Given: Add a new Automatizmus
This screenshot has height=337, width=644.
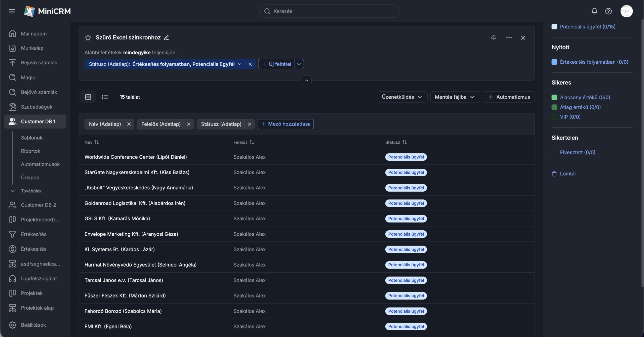Looking at the screenshot, I should [509, 97].
